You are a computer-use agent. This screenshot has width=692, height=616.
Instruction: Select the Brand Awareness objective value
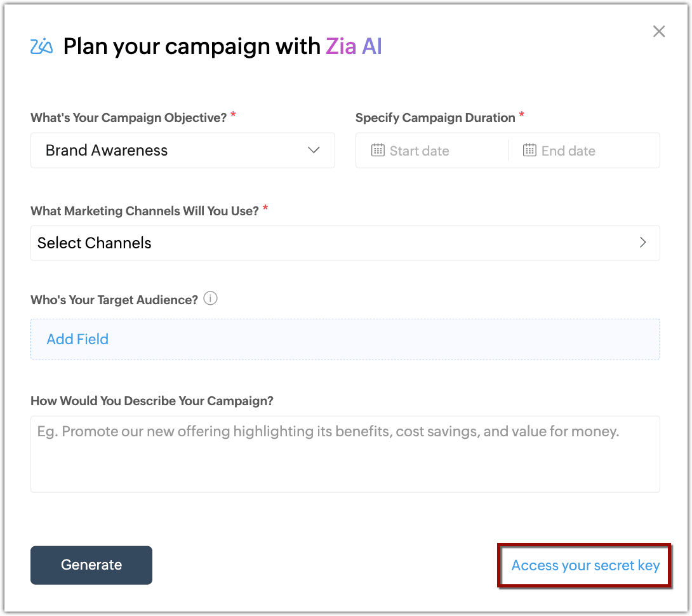pyautogui.click(x=107, y=151)
